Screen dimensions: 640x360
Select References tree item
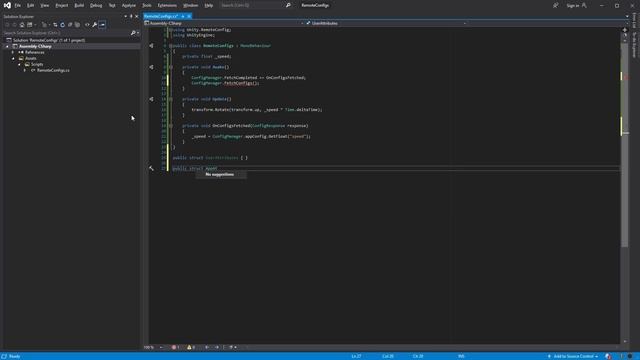pos(34,52)
